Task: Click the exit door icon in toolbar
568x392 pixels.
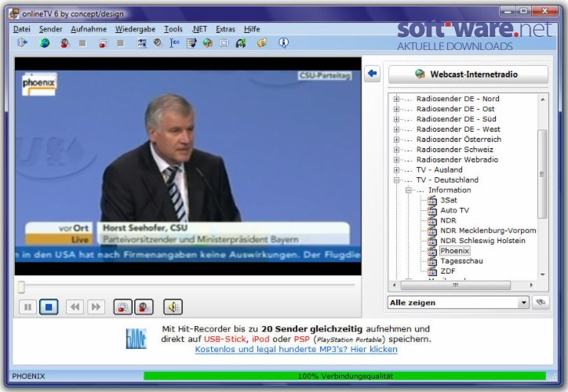Action: pyautogui.click(x=23, y=42)
